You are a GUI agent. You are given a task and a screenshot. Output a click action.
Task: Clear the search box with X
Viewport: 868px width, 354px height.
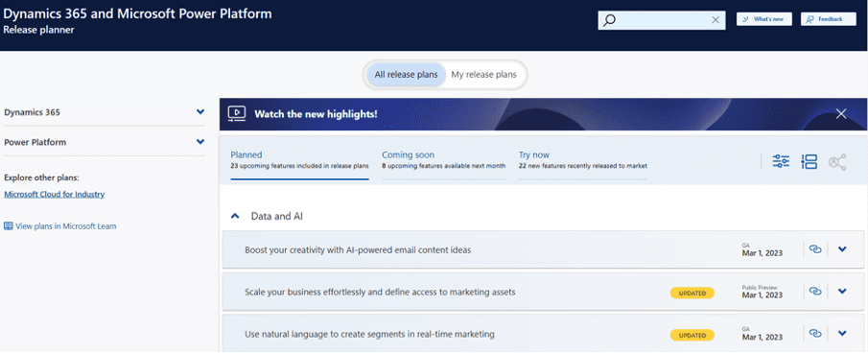click(716, 20)
